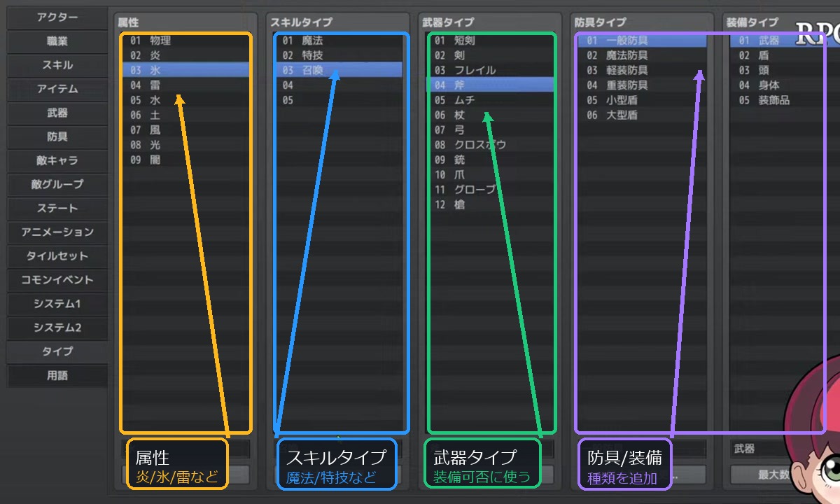Open the システム2 tab

[57, 328]
